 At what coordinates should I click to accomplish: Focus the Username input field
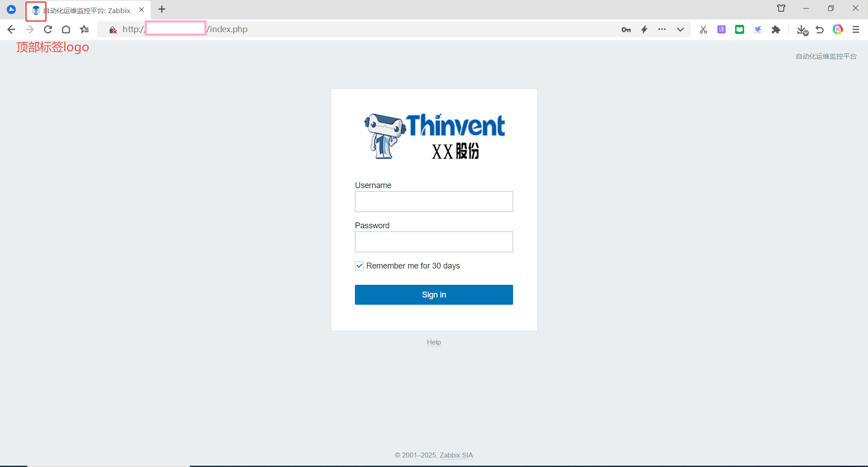[434, 202]
